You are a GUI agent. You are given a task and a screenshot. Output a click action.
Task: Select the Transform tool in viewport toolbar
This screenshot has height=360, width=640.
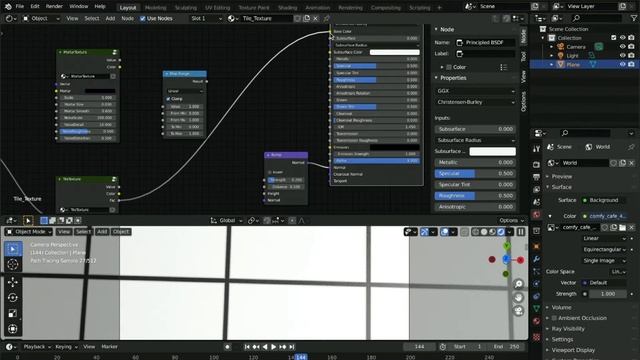coord(13,329)
